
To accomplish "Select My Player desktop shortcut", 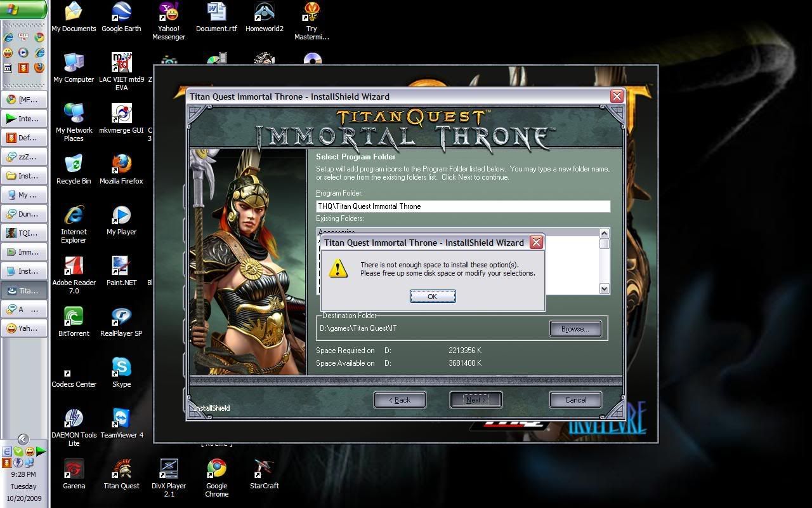I will pos(121,220).
